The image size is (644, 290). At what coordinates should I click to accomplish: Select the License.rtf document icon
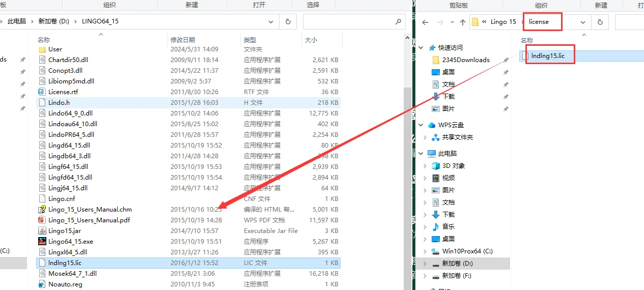point(42,92)
